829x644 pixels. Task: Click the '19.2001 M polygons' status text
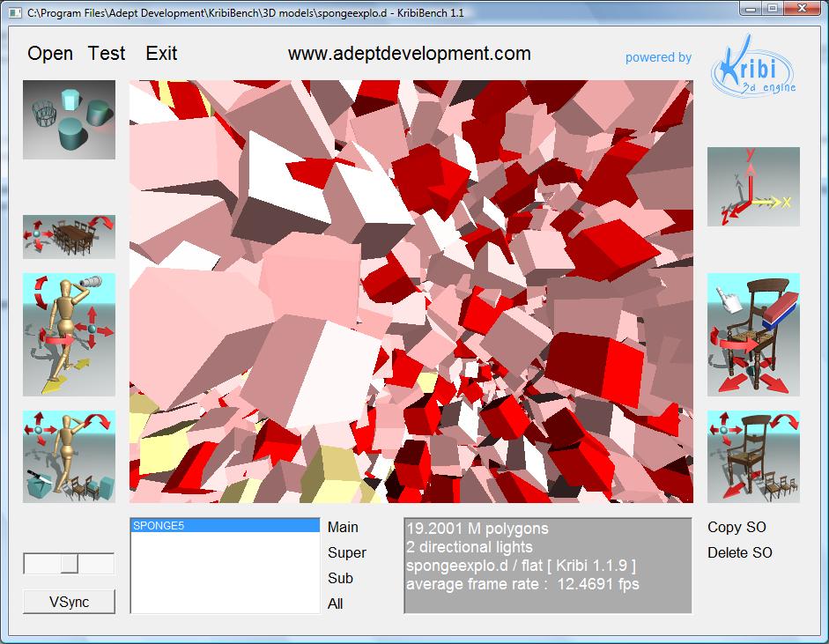coord(477,529)
